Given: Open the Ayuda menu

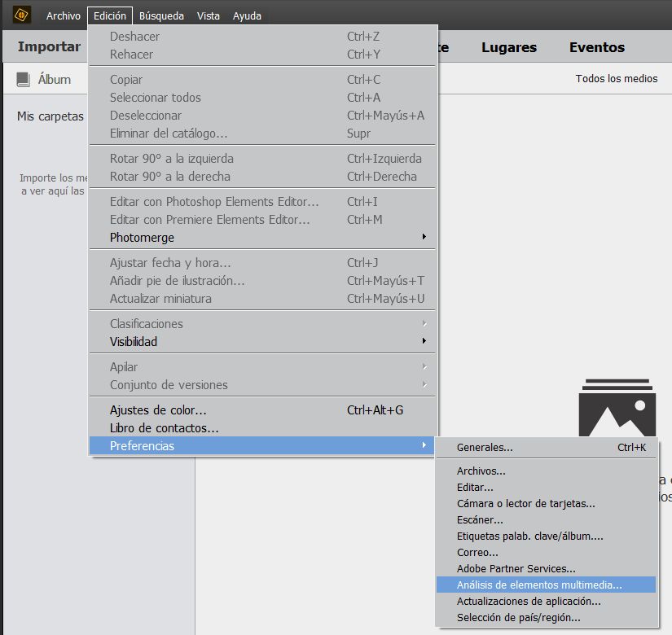Looking at the screenshot, I should [x=247, y=15].
